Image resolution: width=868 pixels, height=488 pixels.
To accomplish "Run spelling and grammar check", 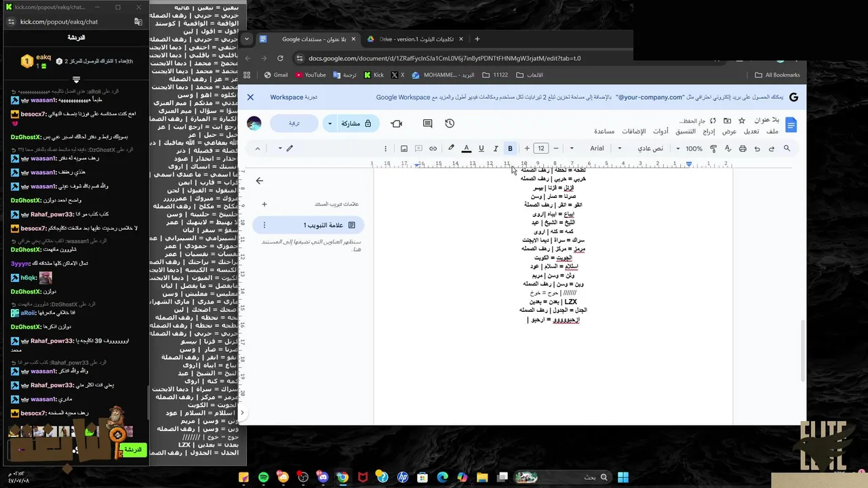I will [x=728, y=148].
